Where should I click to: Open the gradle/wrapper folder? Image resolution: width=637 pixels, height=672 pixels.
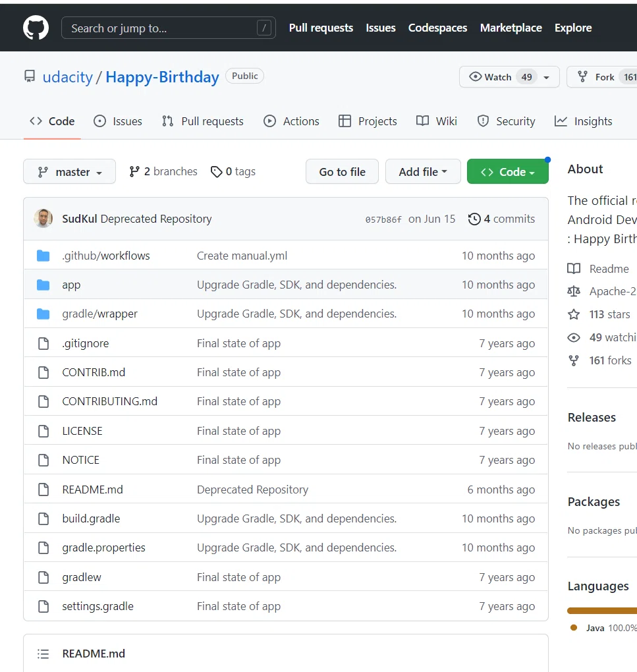[100, 314]
